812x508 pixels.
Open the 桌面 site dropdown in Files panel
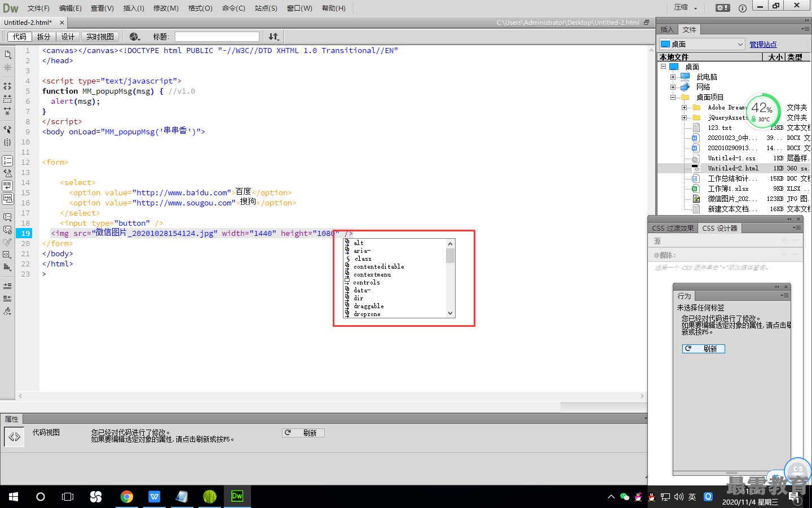(x=702, y=44)
